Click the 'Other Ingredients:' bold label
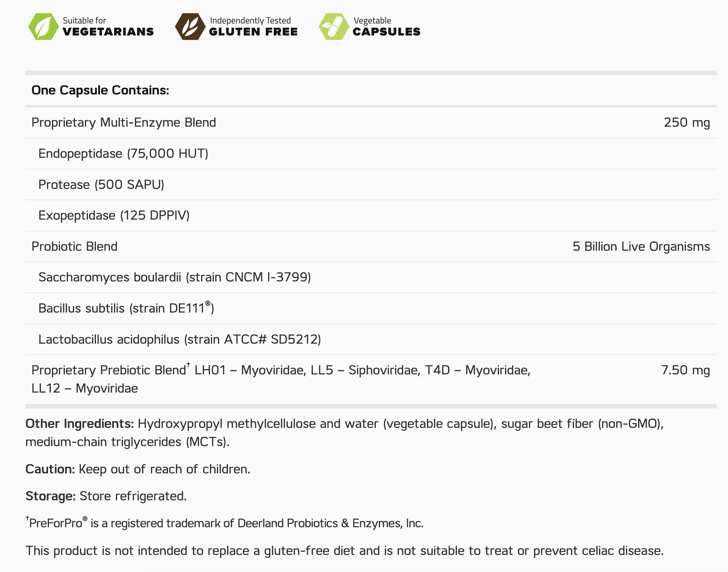Viewport: 728px width, 572px height. click(80, 424)
